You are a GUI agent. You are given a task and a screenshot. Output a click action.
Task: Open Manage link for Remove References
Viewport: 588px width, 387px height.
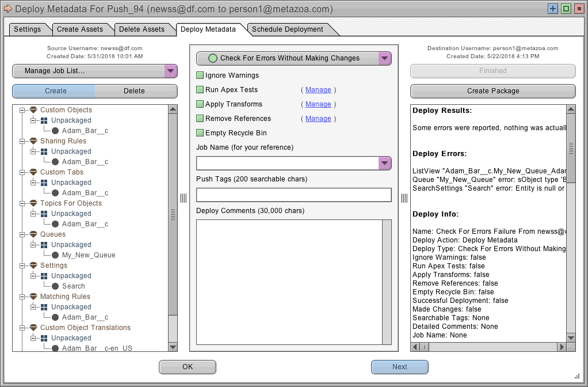318,119
